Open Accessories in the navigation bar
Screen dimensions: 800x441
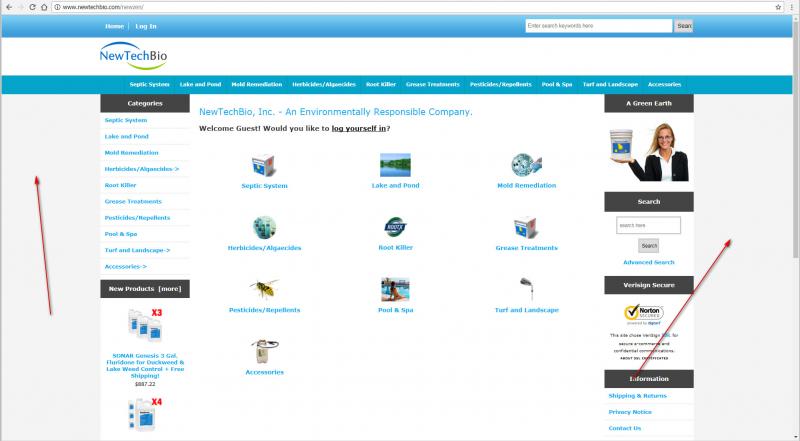(x=664, y=84)
